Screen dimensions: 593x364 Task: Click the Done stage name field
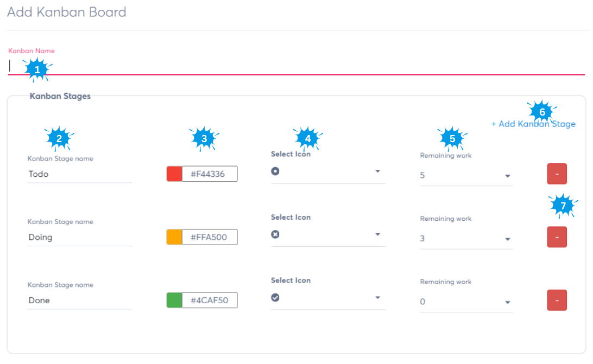coord(79,301)
